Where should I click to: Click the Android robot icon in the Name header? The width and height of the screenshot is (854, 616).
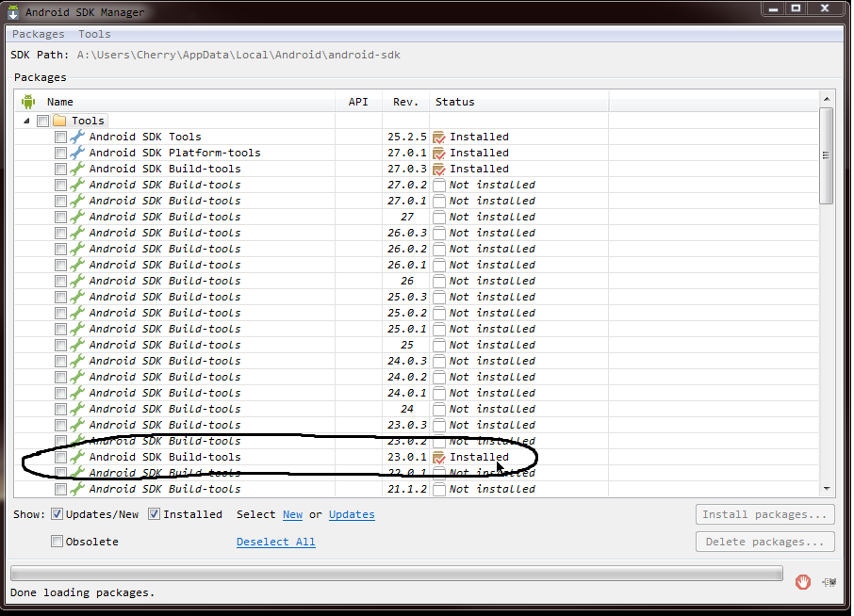tap(28, 101)
